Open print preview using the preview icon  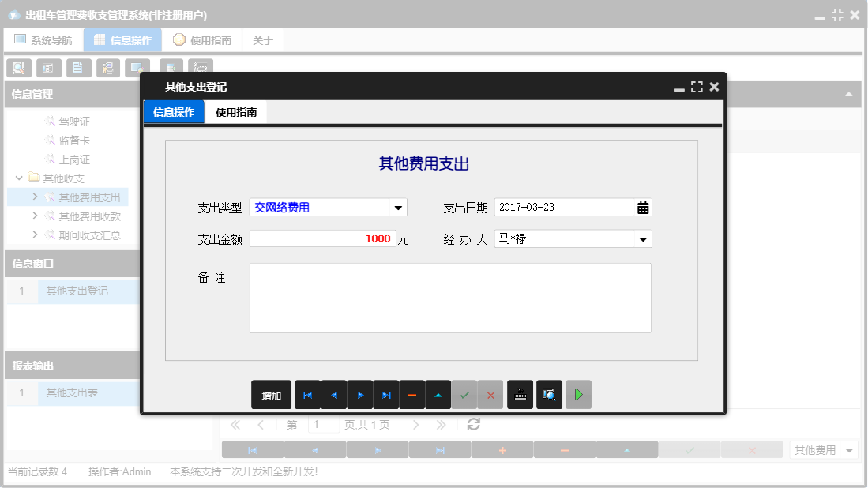(x=549, y=394)
